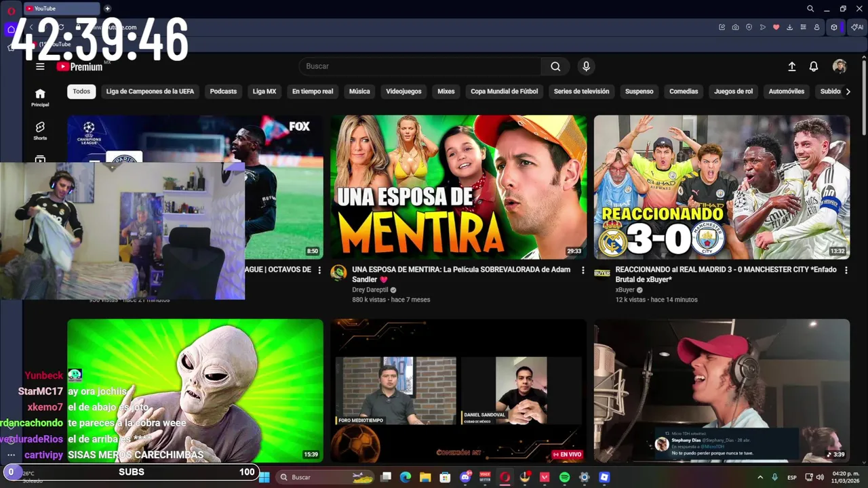This screenshot has height=488, width=868.
Task: Open Una Esposa de Mentira thumbnail
Action: click(x=458, y=187)
